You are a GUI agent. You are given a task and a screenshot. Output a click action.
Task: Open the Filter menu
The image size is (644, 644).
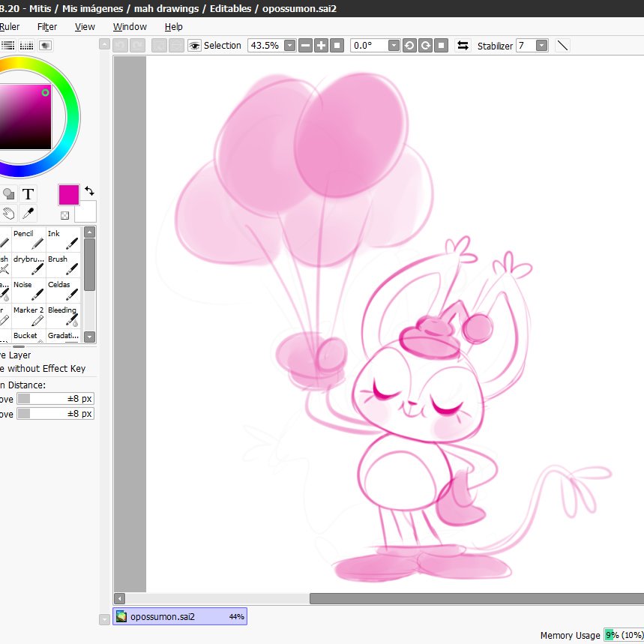tap(47, 27)
